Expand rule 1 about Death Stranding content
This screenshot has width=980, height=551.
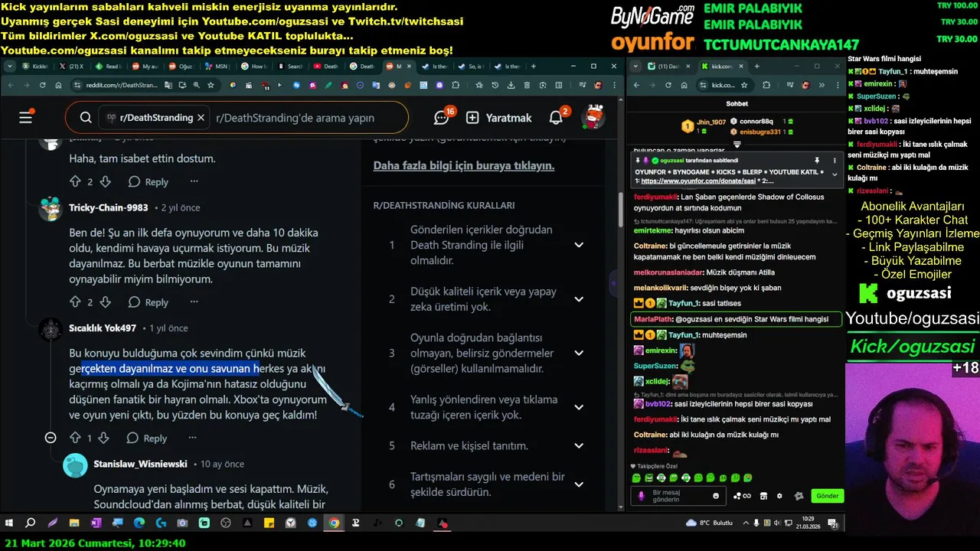[579, 245]
